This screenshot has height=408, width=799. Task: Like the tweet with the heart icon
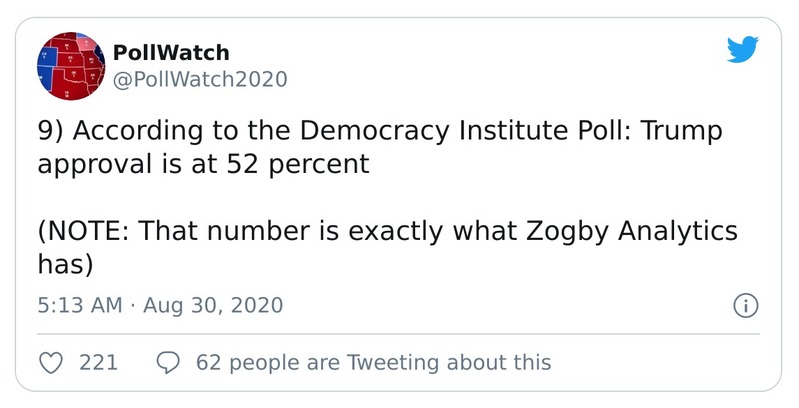(50, 362)
